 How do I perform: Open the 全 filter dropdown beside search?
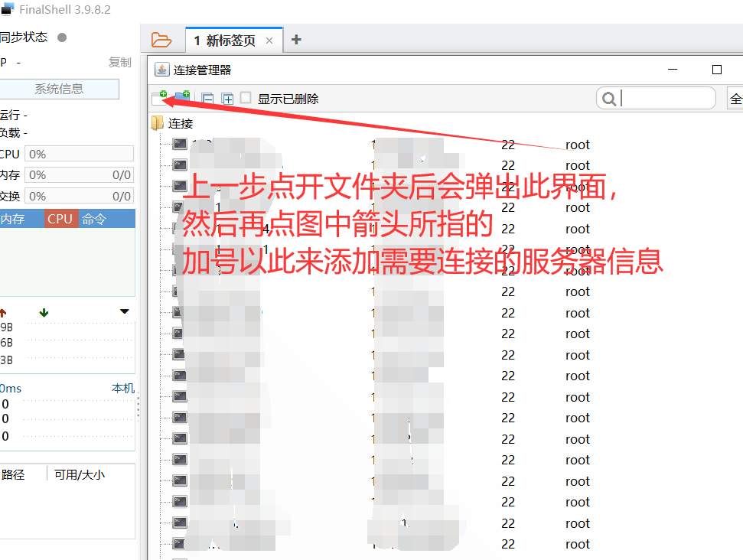735,99
